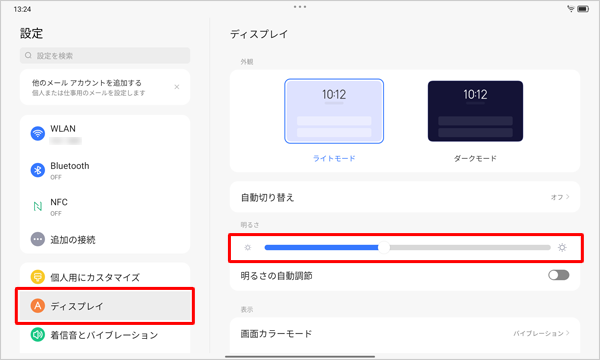Screen dimensions: 600x360
Task: Open 着信音とバイブレーション settings
Action: (x=105, y=335)
